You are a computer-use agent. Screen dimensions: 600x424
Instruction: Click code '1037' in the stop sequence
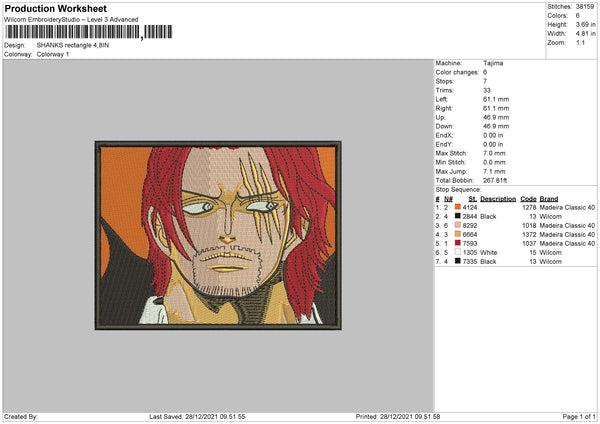click(x=529, y=243)
